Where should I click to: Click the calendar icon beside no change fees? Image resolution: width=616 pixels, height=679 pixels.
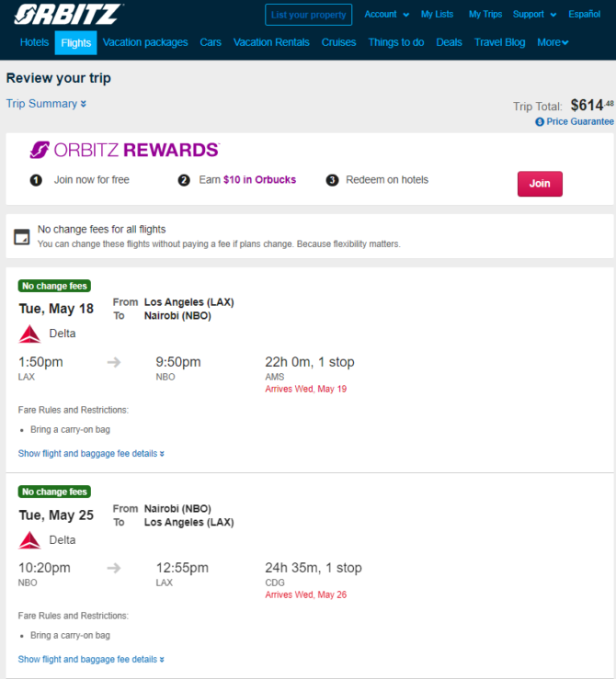[22, 236]
